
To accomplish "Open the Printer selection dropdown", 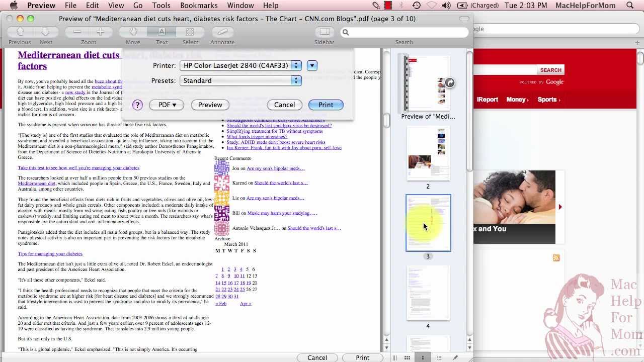I will 240,65.
